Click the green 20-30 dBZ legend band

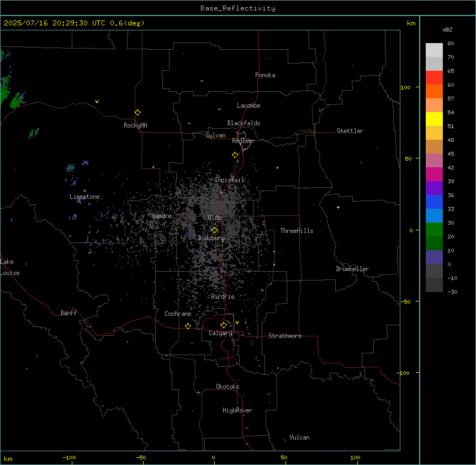pos(434,230)
